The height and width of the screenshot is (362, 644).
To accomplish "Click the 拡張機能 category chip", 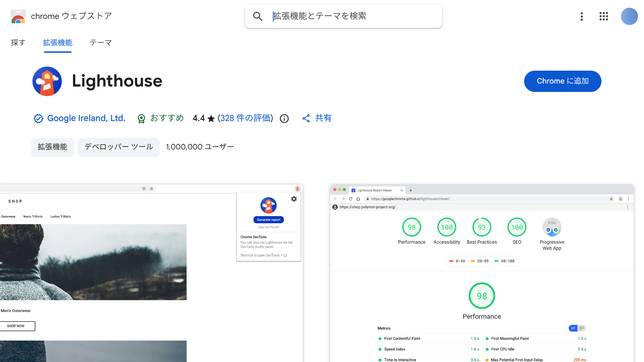I will click(x=52, y=147).
